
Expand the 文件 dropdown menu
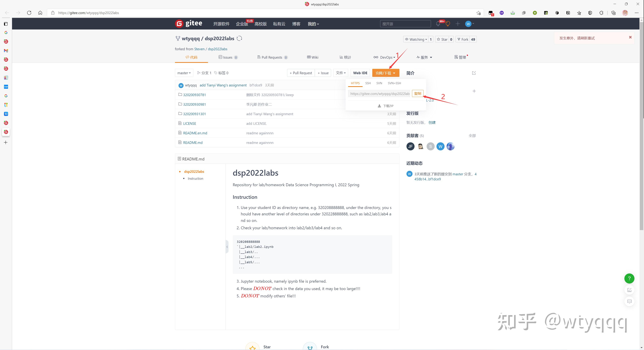[x=340, y=73]
